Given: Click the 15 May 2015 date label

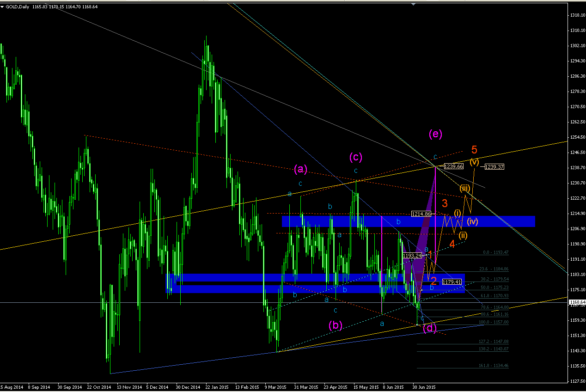Looking at the screenshot, I should coord(365,386).
